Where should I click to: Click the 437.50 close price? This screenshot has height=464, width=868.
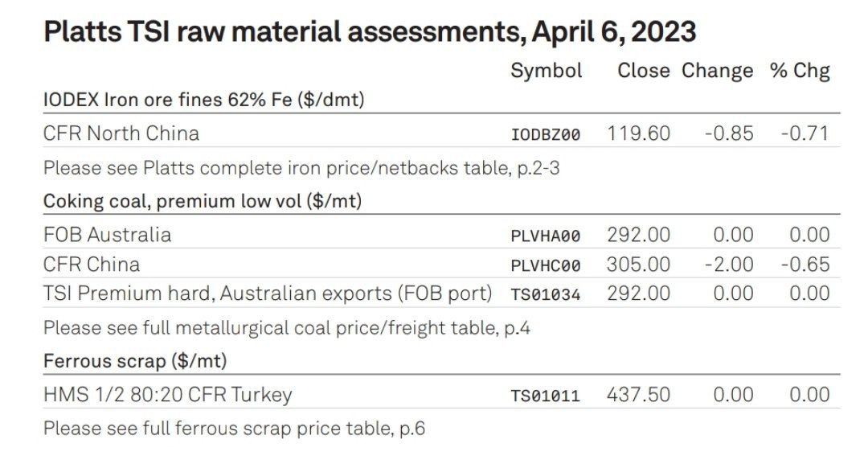click(x=639, y=395)
